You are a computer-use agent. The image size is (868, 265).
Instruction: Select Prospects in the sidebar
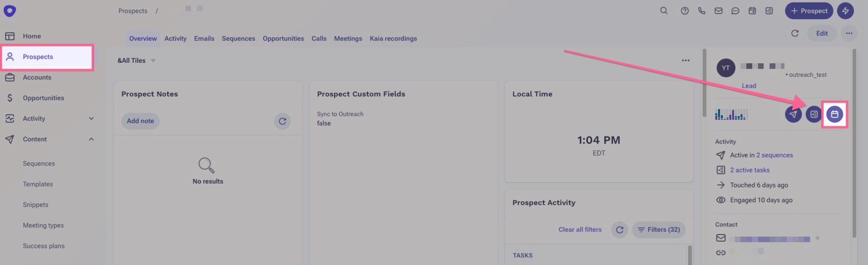coord(47,57)
